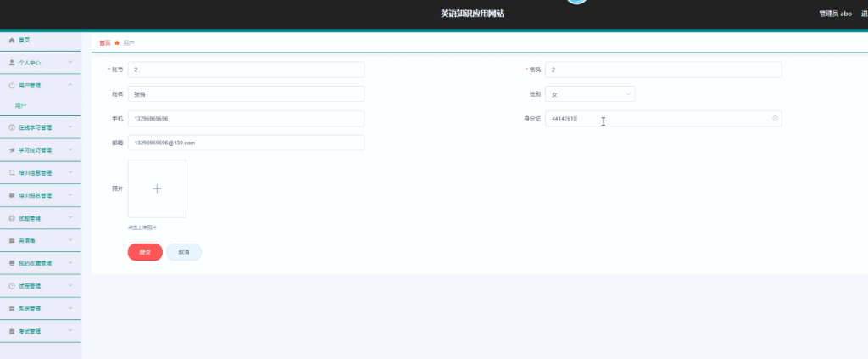Click the paper-plane icon of 学习技巧管理

tap(12, 150)
